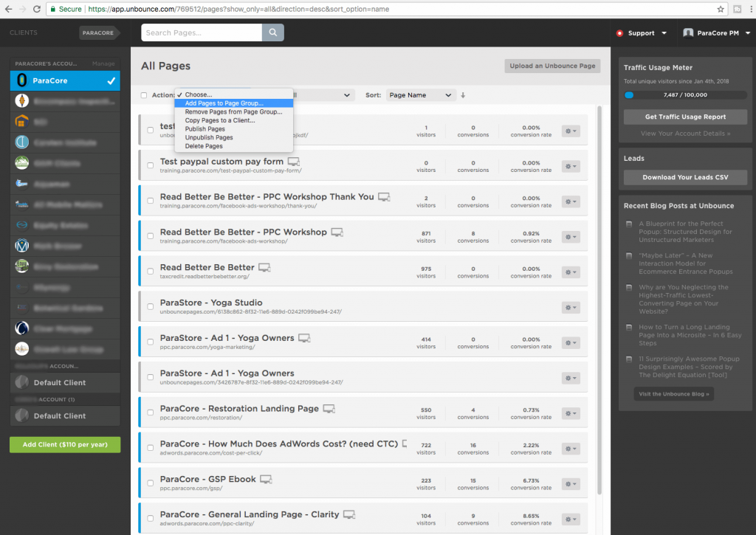Click Visit the Unbounce Blog button

pos(673,394)
